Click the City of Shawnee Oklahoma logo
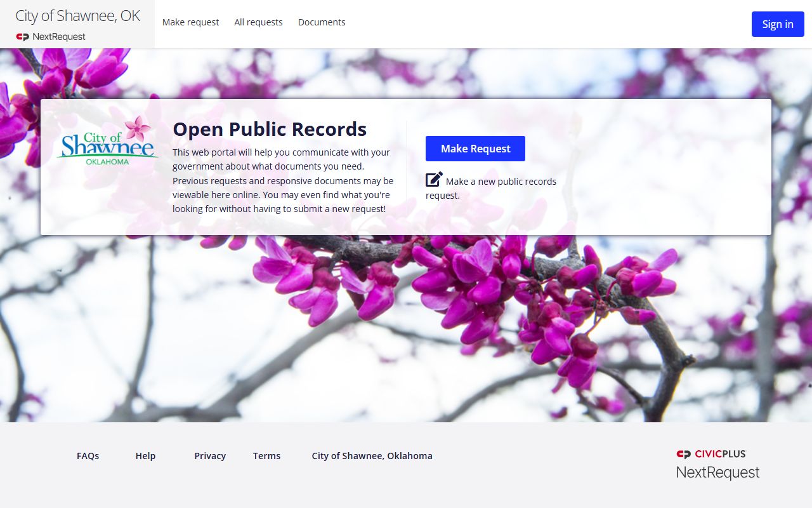Image resolution: width=812 pixels, height=508 pixels. coord(108,140)
